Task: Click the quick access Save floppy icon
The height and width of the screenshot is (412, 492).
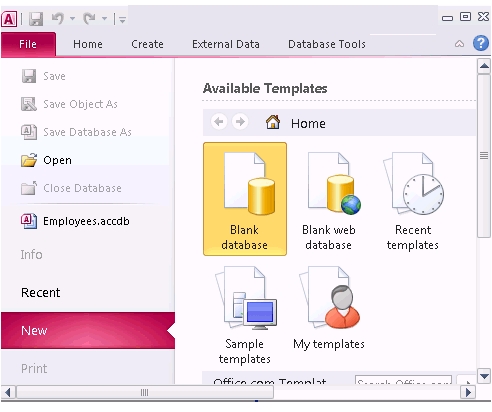Action: point(36,19)
